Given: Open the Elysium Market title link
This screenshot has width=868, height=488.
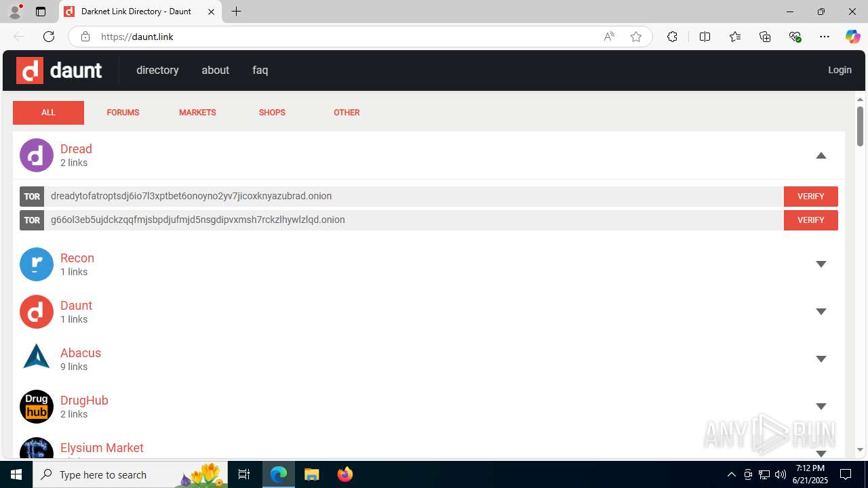Looking at the screenshot, I should [x=102, y=448].
